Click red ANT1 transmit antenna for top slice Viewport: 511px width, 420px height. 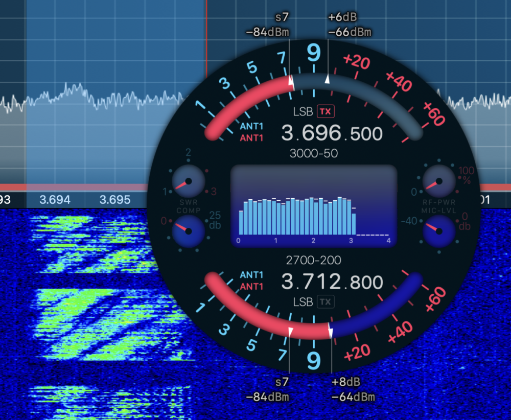[251, 138]
